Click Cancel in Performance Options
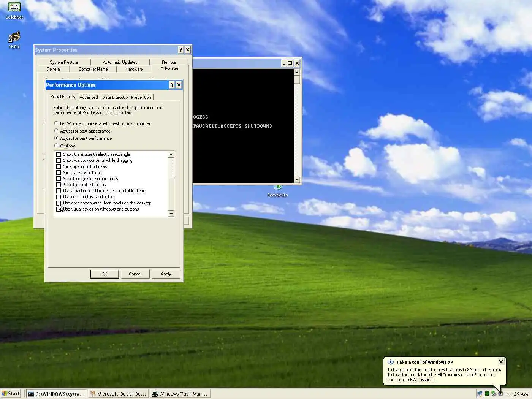532x399 pixels. pyautogui.click(x=135, y=274)
